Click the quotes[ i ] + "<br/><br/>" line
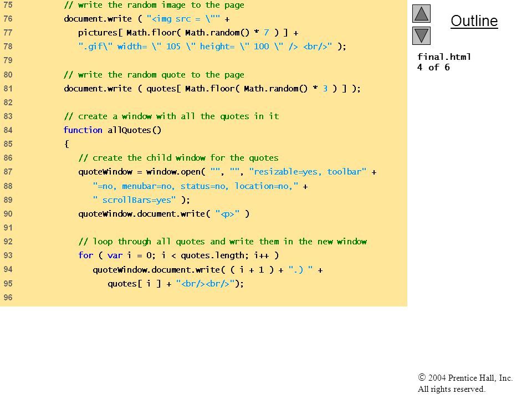The image size is (532, 399). point(176,284)
